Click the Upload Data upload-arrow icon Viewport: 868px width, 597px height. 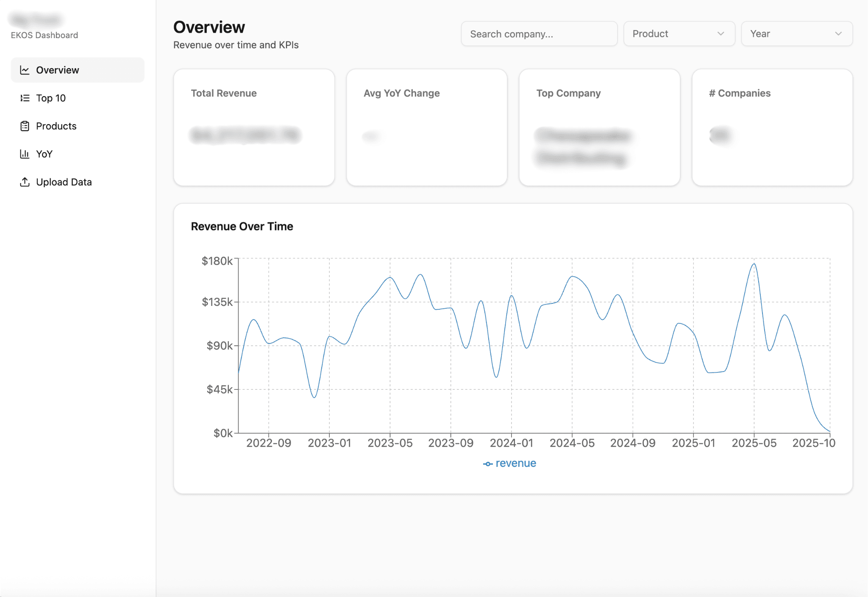(25, 182)
